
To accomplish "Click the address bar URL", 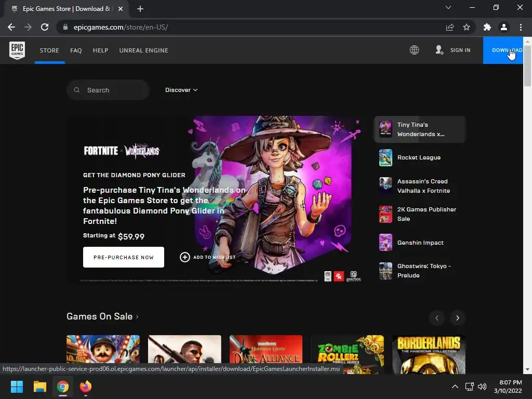I will tap(121, 27).
